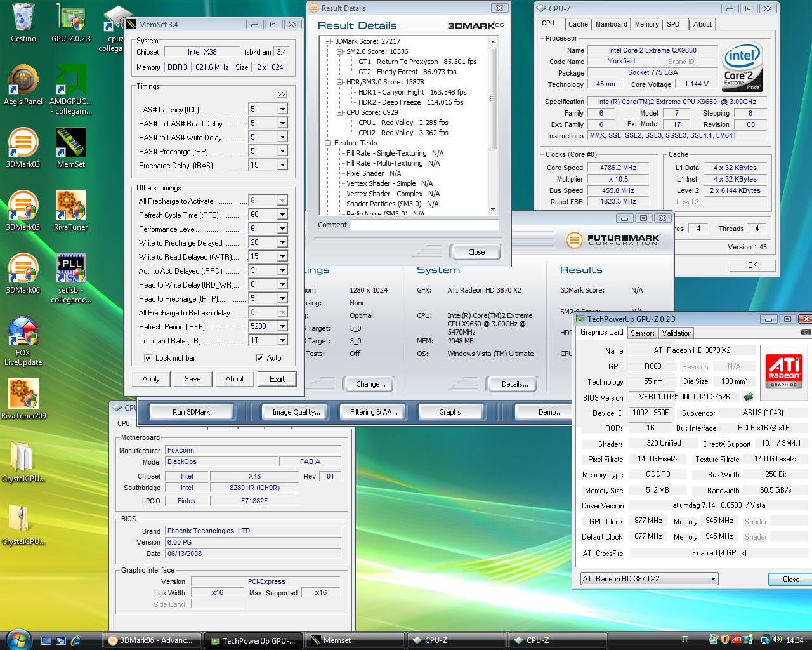Click the Show Desktop quick launch icon
This screenshot has height=650, width=812.
click(x=46, y=640)
